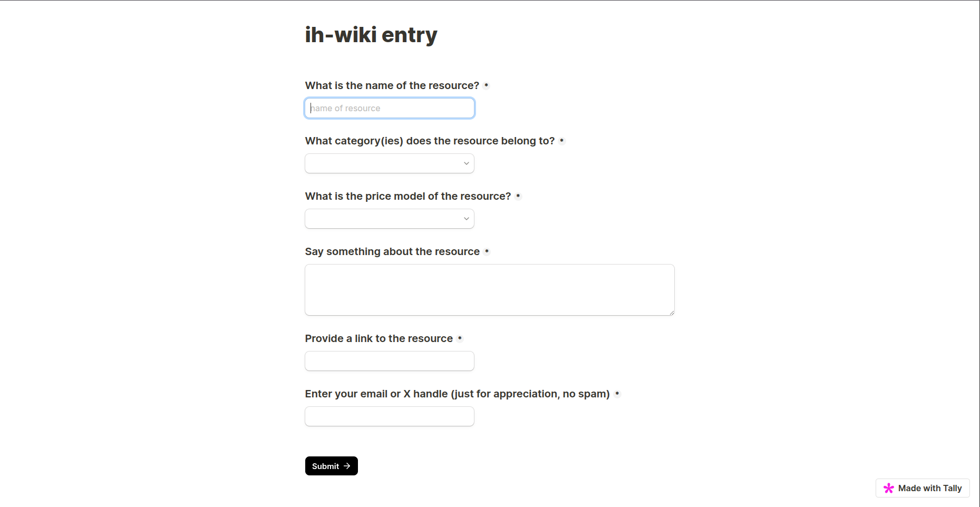Click the asterisk beside the email question

(617, 394)
